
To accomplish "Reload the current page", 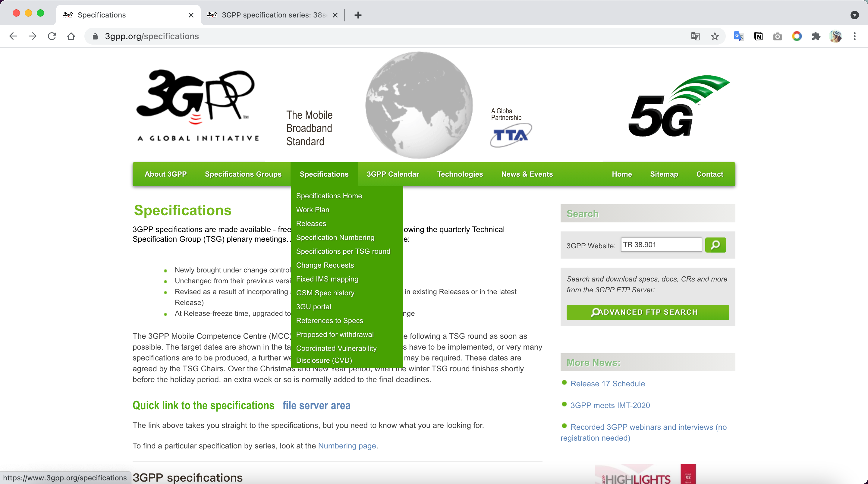I will (x=52, y=36).
